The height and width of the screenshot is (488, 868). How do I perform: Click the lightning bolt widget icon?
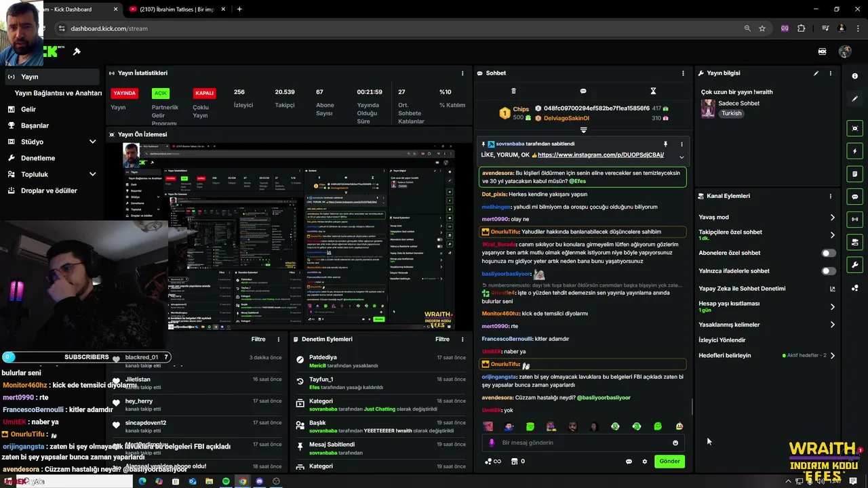[x=855, y=151]
